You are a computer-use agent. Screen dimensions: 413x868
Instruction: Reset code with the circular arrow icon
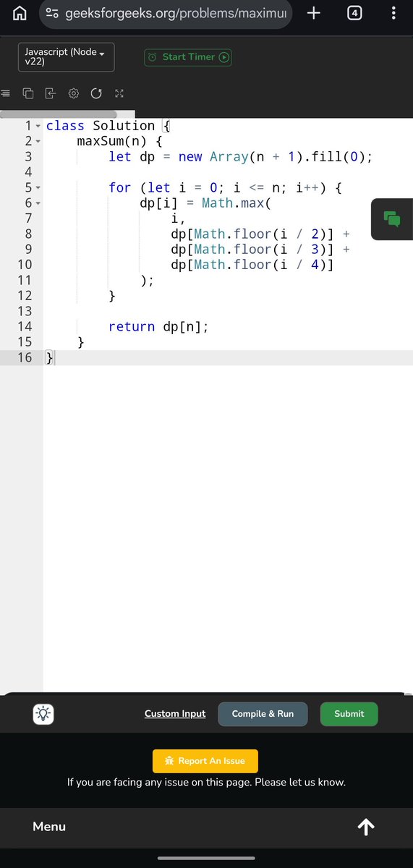[x=96, y=93]
